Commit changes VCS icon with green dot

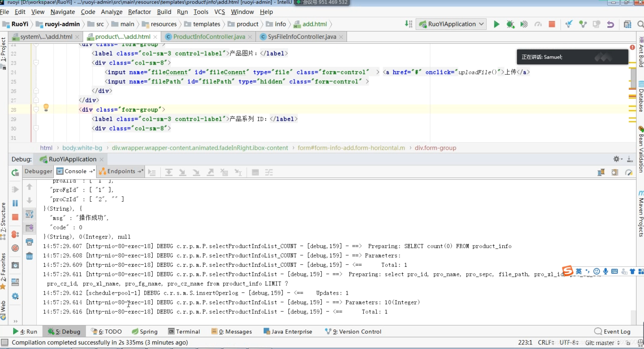[x=583, y=24]
